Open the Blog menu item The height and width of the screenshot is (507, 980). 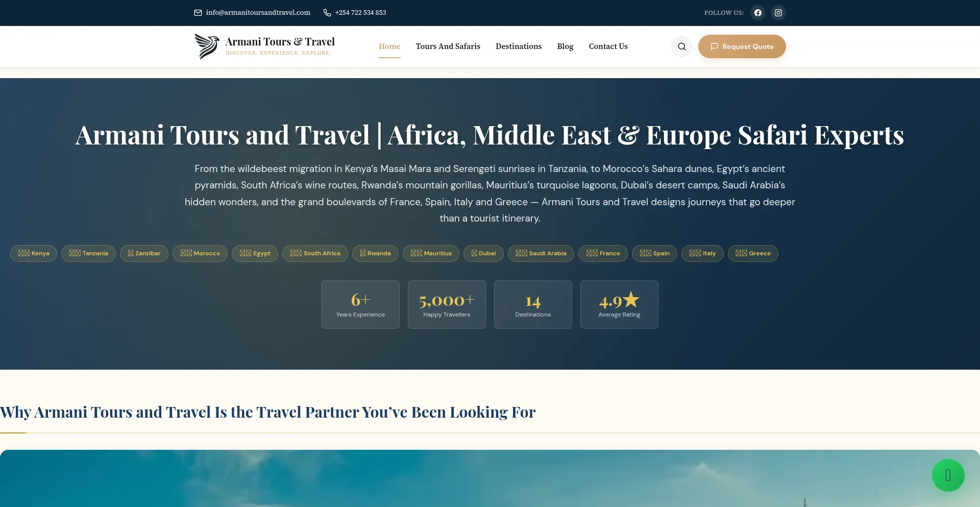565,46
